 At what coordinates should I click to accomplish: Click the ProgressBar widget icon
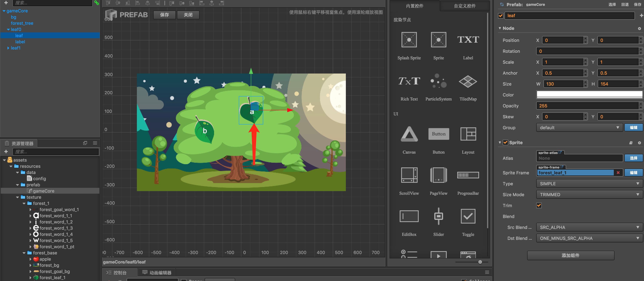click(468, 175)
